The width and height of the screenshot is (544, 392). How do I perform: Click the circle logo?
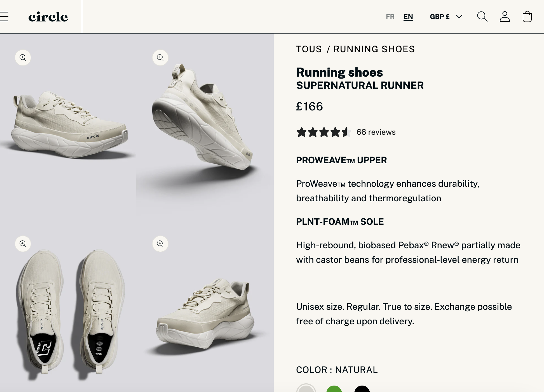pyautogui.click(x=48, y=17)
